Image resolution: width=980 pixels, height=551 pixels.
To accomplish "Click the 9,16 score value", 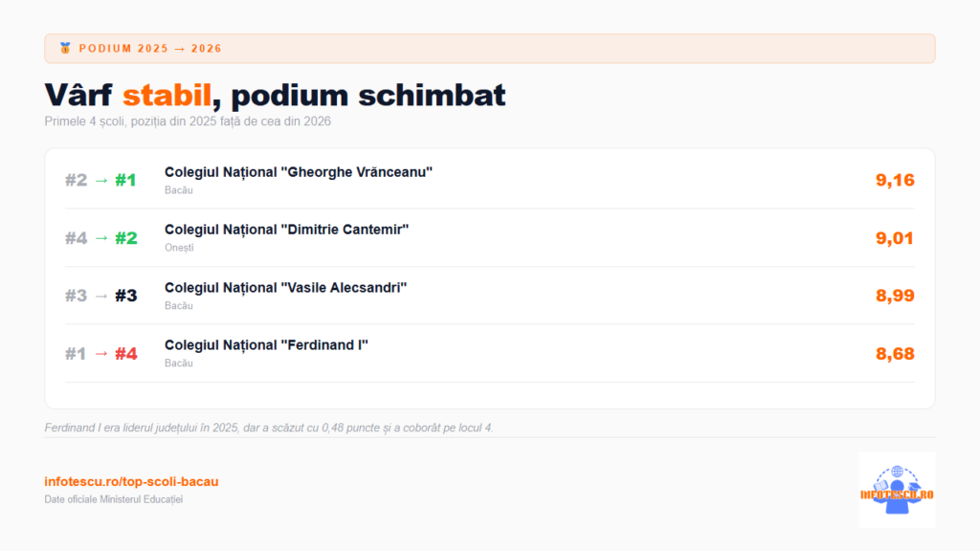I will (895, 180).
